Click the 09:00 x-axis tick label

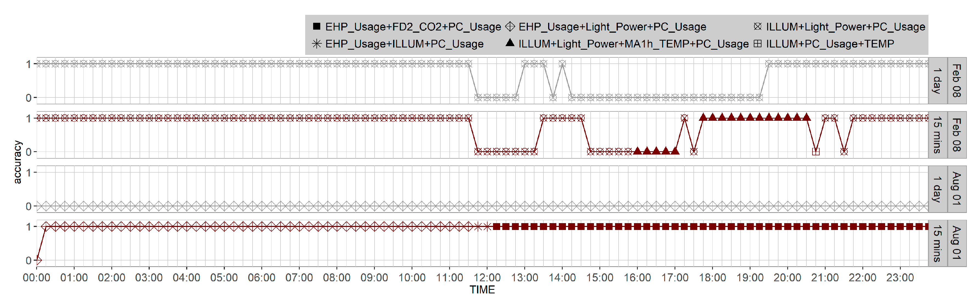374,277
